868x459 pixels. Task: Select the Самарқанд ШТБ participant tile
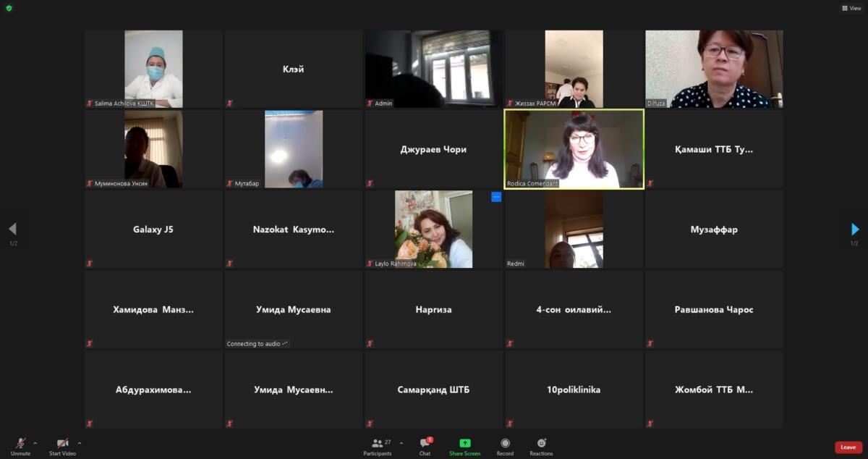[433, 389]
